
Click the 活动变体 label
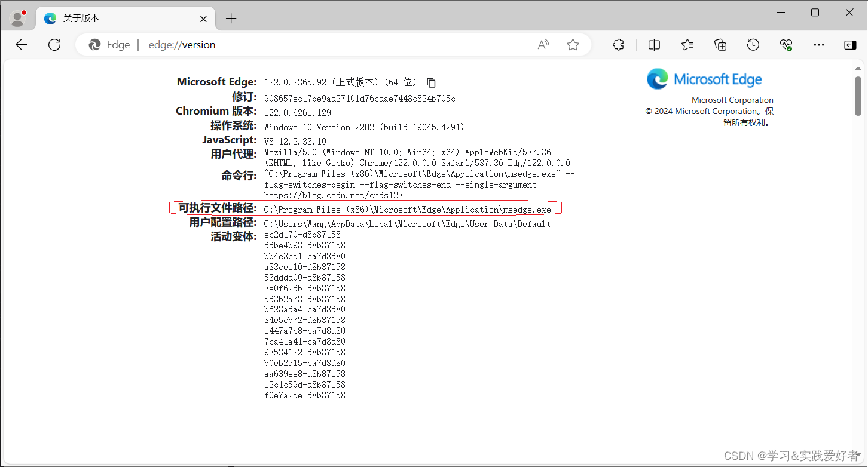[x=233, y=237]
